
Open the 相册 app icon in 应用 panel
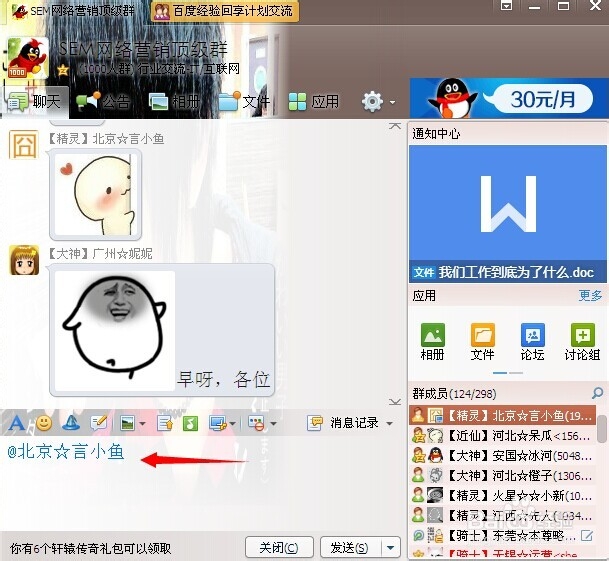432,335
